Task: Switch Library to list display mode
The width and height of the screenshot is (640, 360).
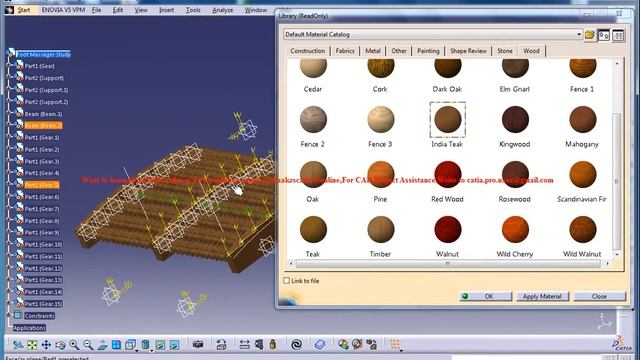Action: (x=618, y=36)
